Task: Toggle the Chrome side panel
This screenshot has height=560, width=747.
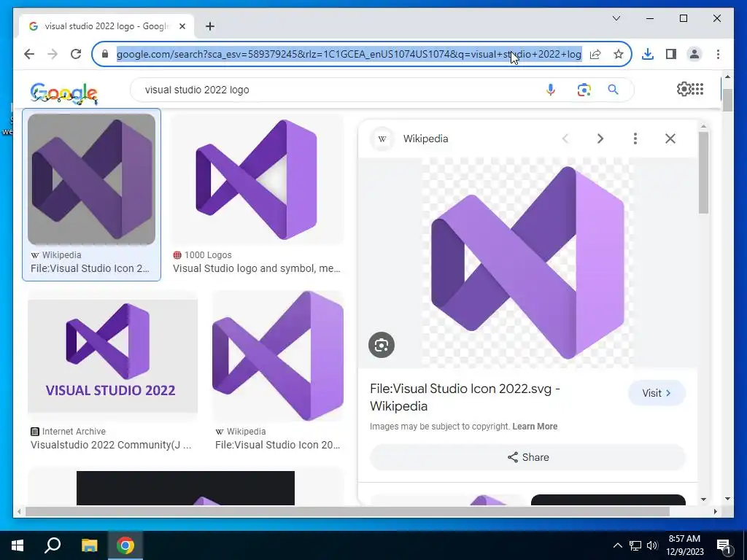Action: pyautogui.click(x=671, y=54)
